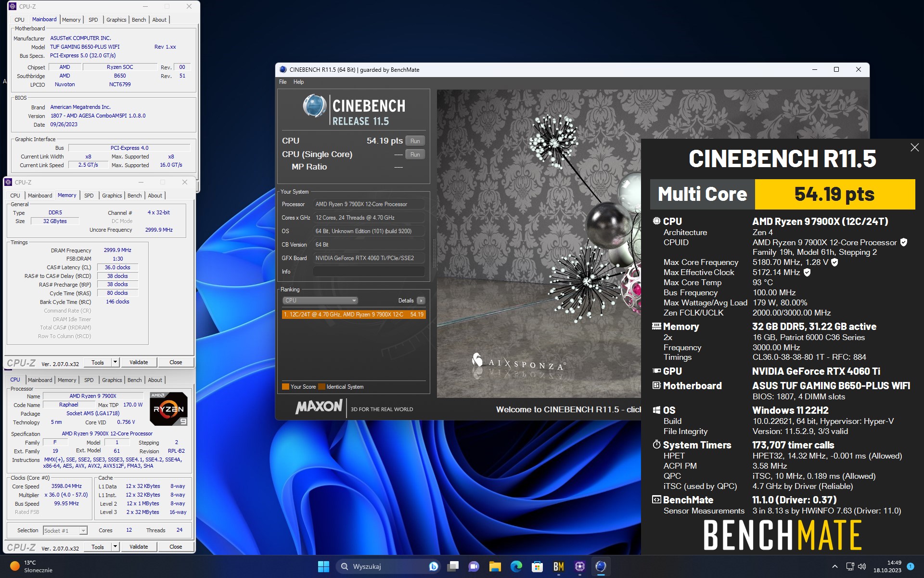Image resolution: width=924 pixels, height=578 pixels.
Task: Close the BenchMate result overlay with X
Action: click(914, 148)
